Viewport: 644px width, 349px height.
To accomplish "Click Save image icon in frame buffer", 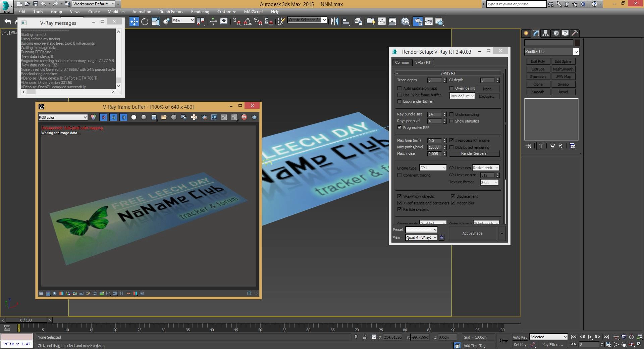I will pos(154,117).
